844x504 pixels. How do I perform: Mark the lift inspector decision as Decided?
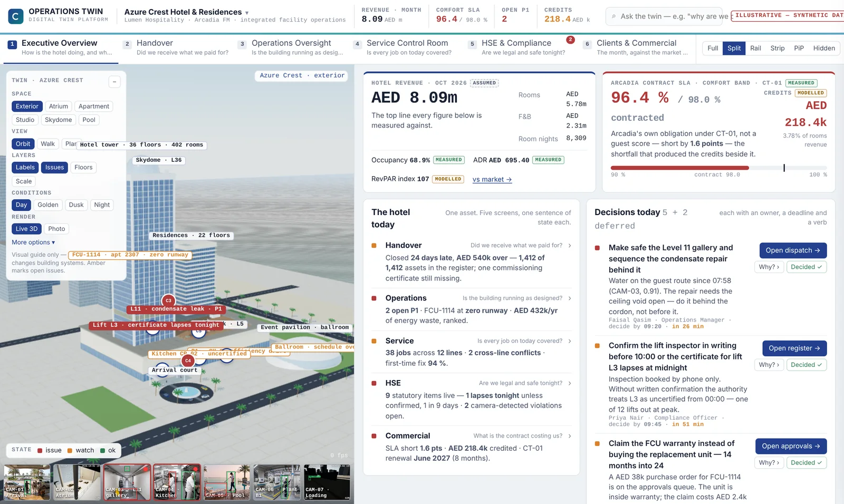pos(807,365)
